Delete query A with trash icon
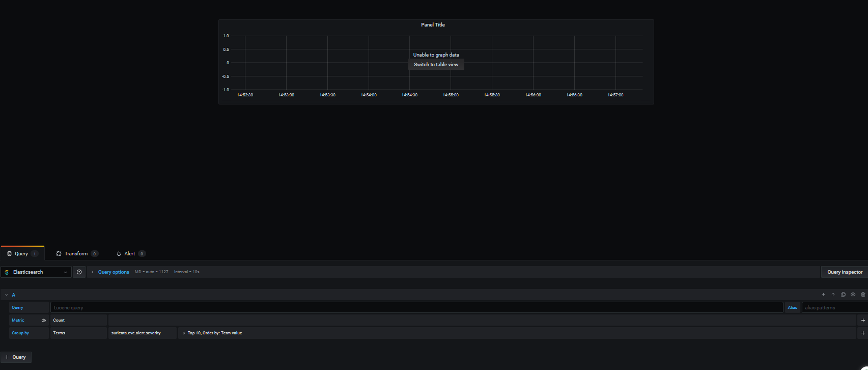This screenshot has height=370, width=868. 863,295
